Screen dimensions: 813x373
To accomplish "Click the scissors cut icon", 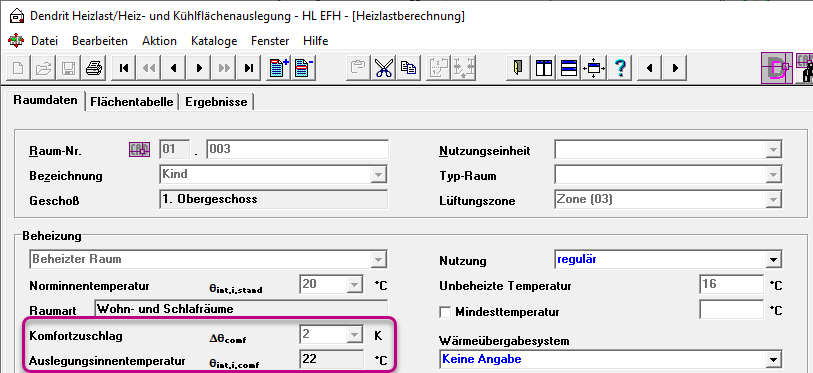I will click(x=384, y=68).
